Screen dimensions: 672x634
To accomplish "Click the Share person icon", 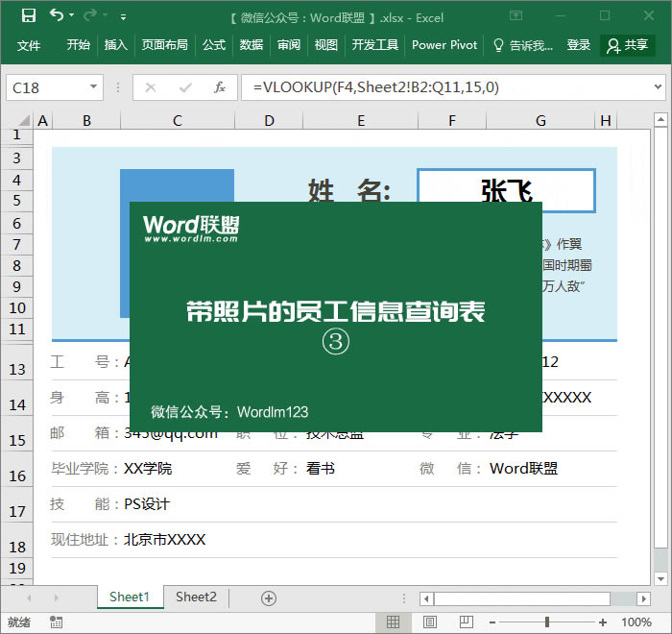I will [612, 45].
